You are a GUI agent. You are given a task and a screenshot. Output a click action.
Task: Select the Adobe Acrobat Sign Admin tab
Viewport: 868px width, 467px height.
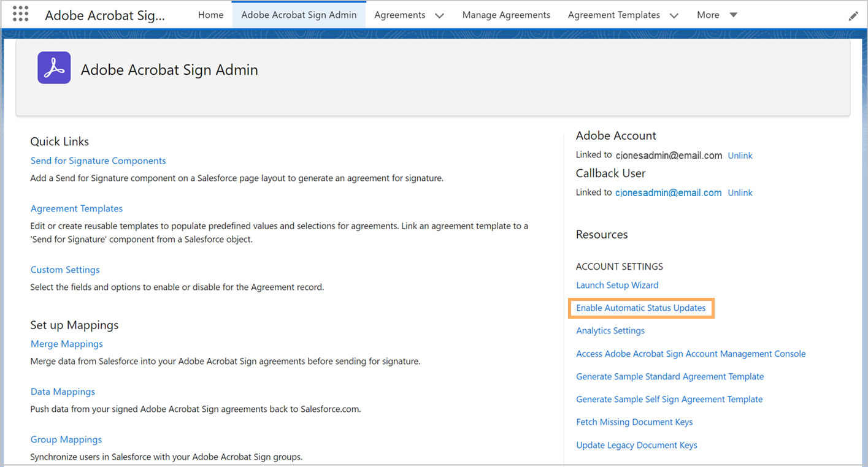pos(299,15)
